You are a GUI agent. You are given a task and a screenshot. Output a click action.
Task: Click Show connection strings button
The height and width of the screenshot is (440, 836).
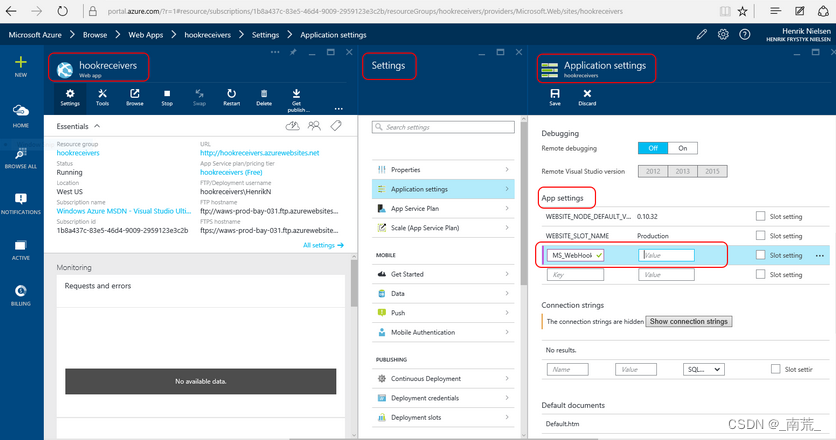pyautogui.click(x=688, y=322)
